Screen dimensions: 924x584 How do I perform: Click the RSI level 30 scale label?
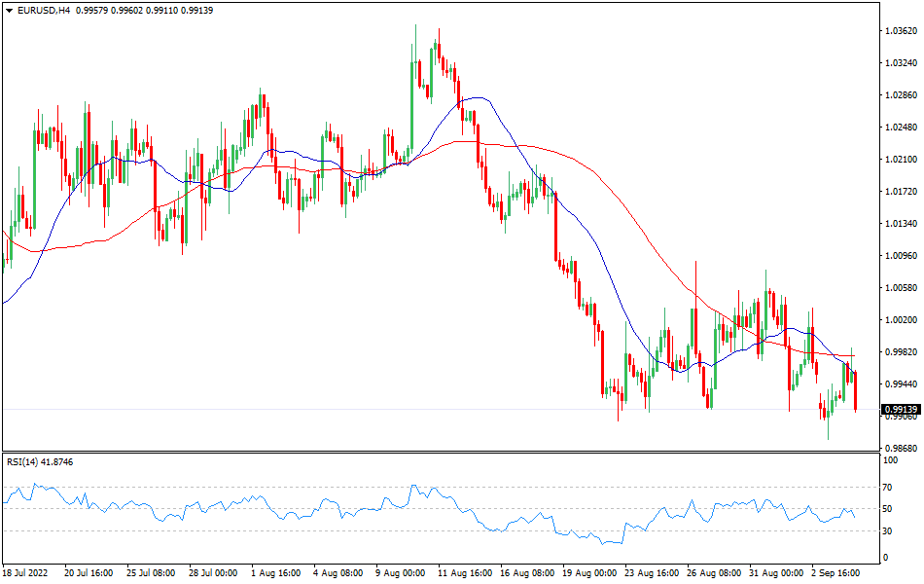(x=887, y=531)
